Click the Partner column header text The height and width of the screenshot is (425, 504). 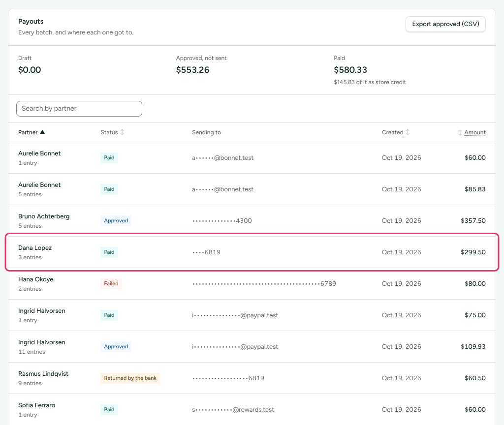(x=28, y=132)
